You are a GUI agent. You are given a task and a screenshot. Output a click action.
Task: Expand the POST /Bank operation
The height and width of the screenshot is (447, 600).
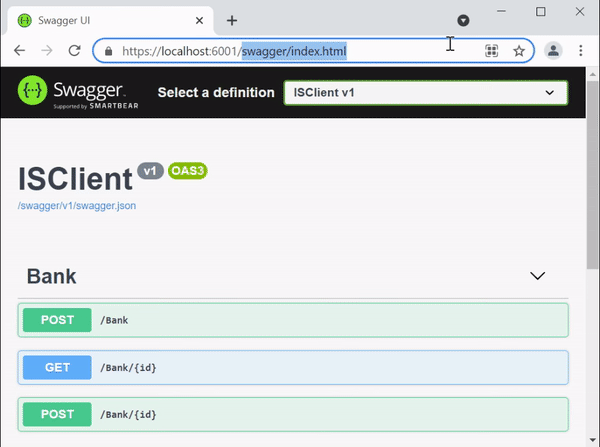tap(293, 320)
